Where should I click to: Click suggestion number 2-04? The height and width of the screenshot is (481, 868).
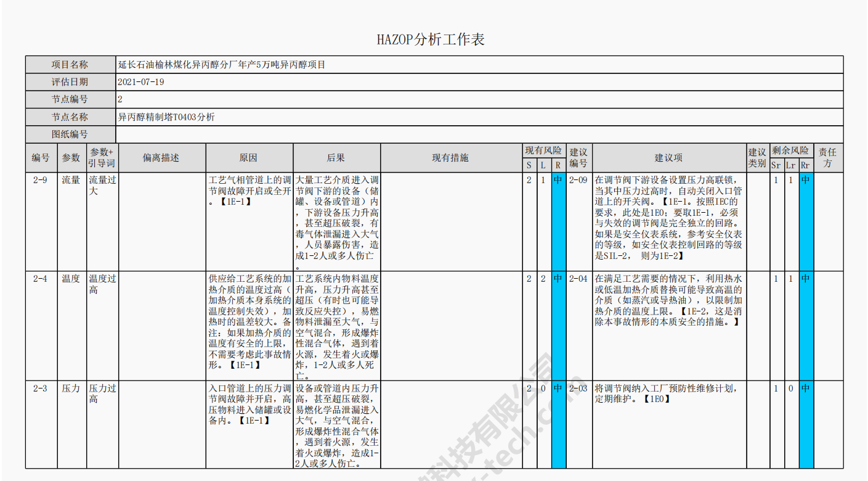click(578, 325)
